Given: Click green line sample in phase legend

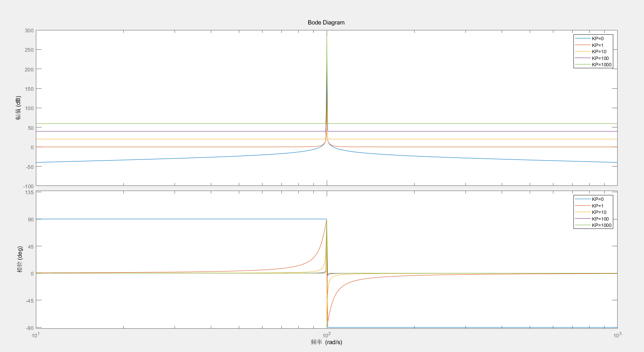Looking at the screenshot, I should pos(583,225).
